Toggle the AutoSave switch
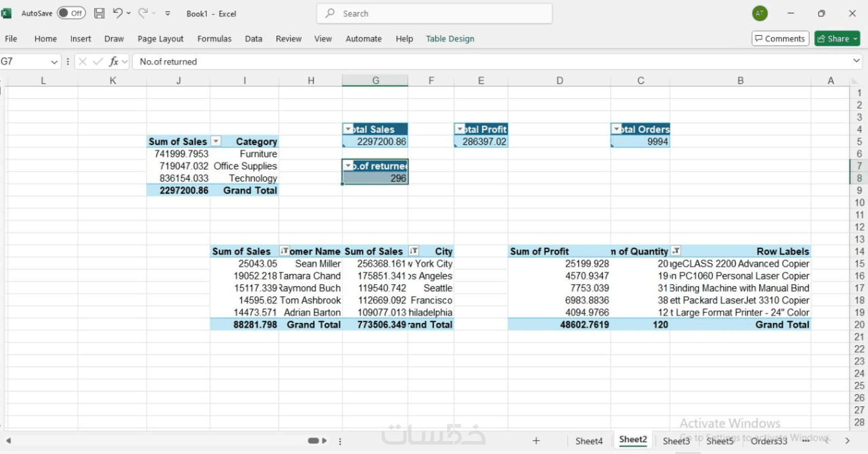 pos(72,13)
